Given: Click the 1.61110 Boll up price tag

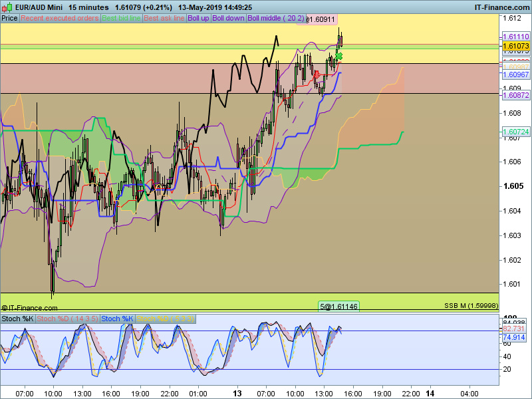Looking at the screenshot, I should click(x=516, y=37).
